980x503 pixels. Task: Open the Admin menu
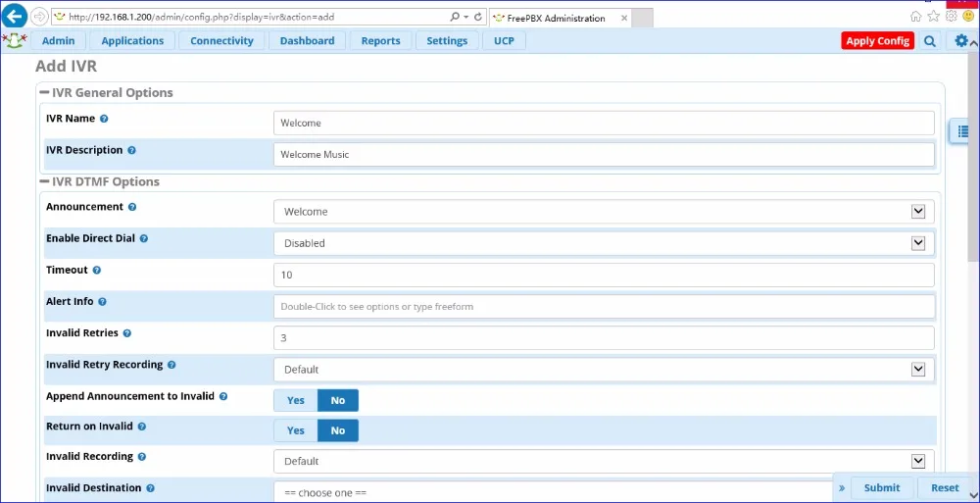point(58,40)
